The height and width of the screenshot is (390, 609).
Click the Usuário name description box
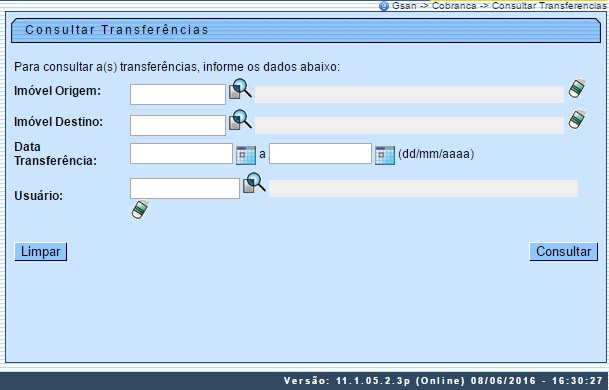424,188
